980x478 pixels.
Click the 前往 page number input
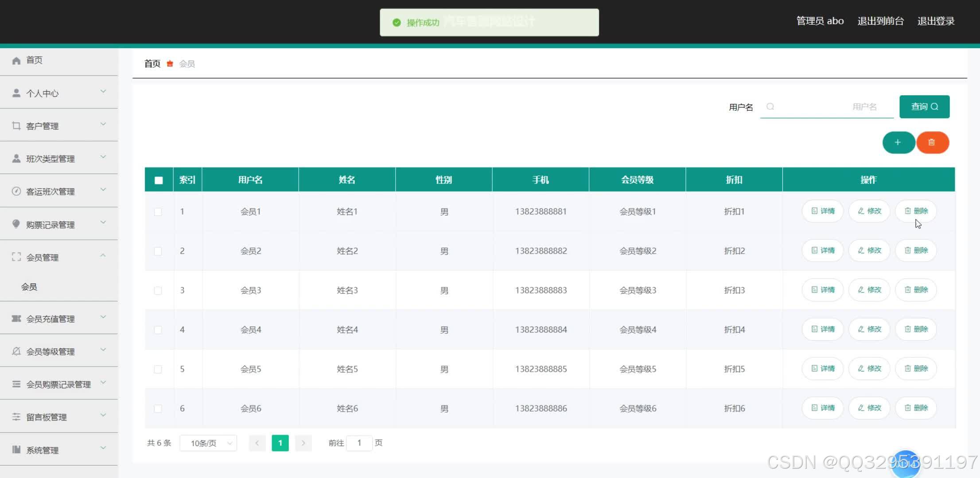tap(359, 443)
